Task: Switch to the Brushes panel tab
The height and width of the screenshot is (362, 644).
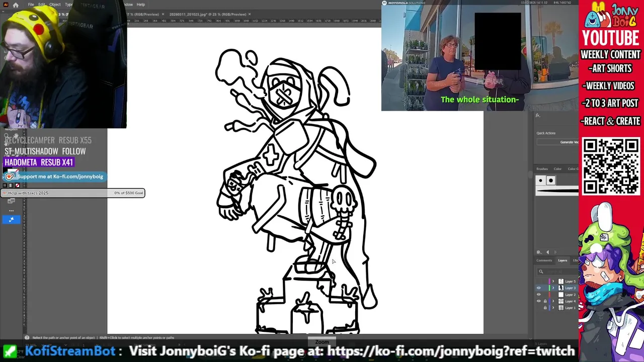Action: click(x=542, y=169)
